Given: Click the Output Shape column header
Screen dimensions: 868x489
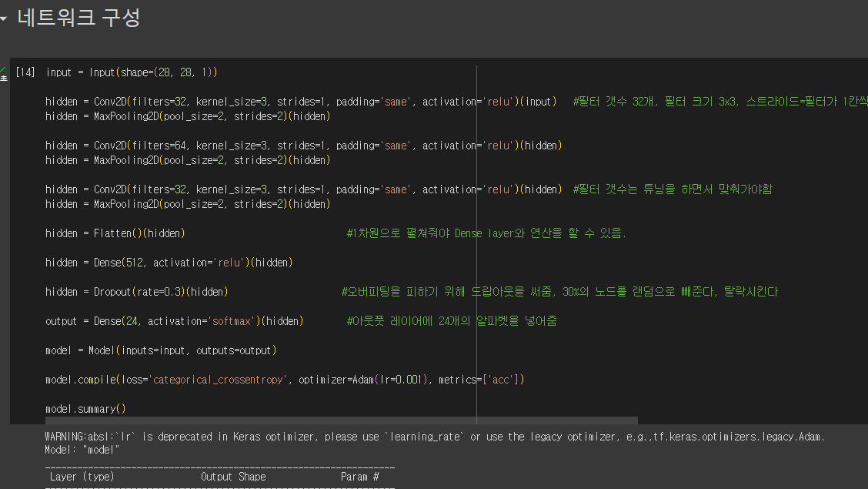Looking at the screenshot, I should [233, 477].
